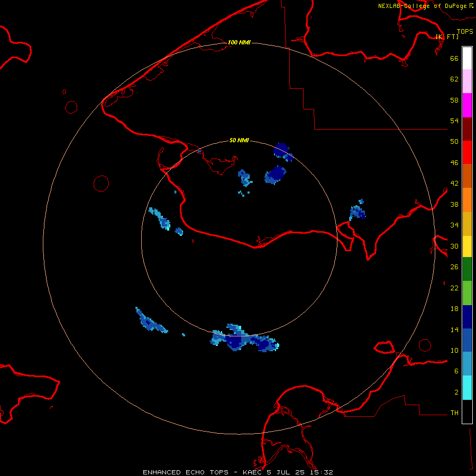The image size is (476, 476).
Task: Click the 42 legend value
Action: 454,184
